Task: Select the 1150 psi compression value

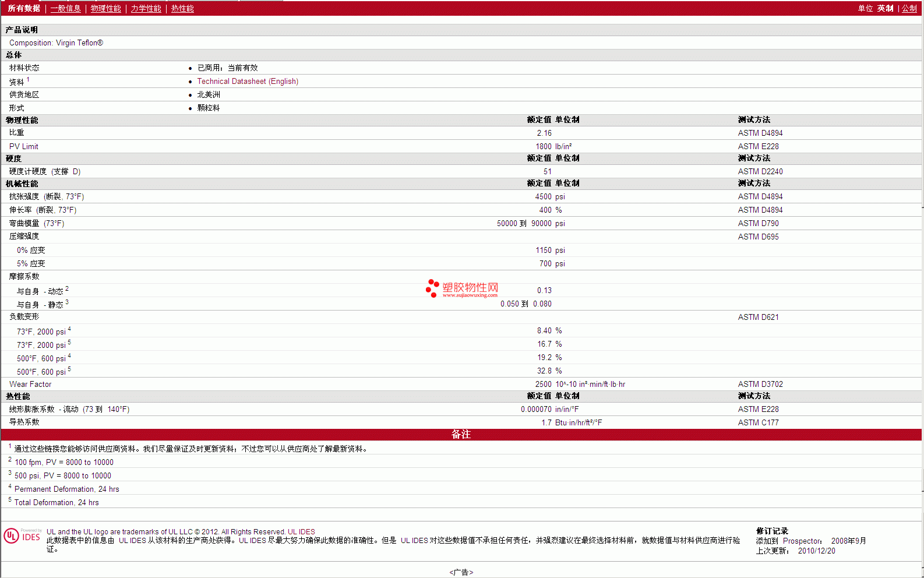Action: (x=550, y=251)
